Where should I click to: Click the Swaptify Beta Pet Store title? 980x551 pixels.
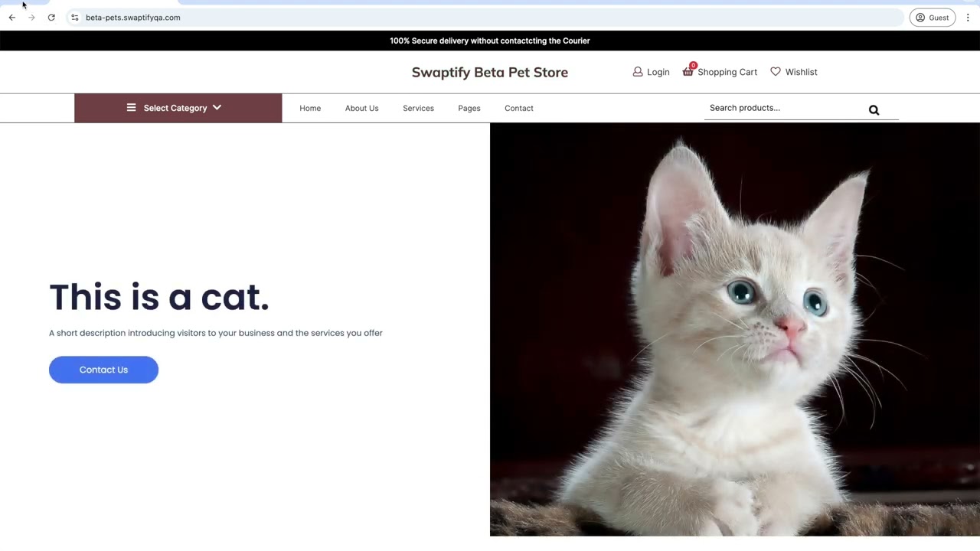(489, 72)
